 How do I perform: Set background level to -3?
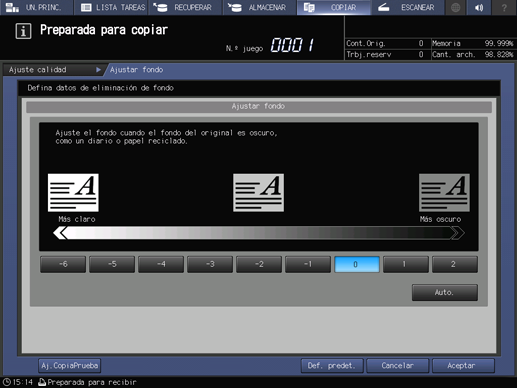point(210,264)
